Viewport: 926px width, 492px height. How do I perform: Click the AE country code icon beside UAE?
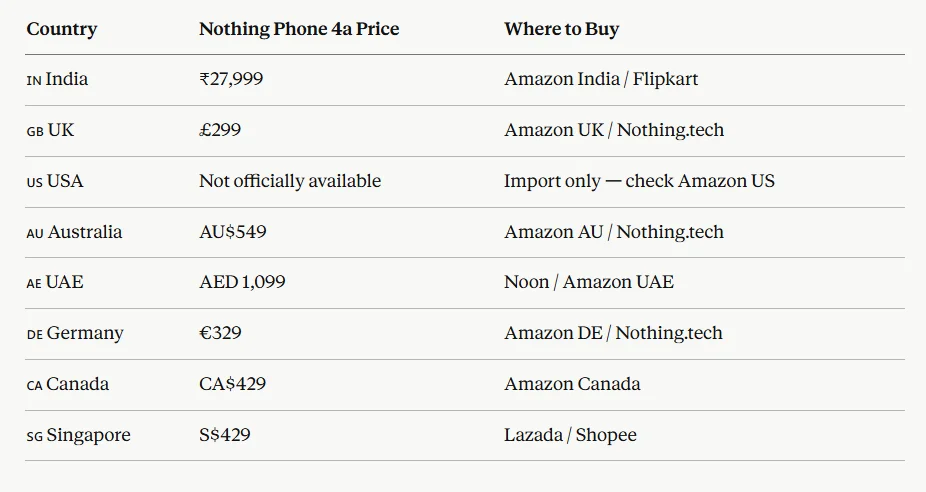click(x=34, y=284)
